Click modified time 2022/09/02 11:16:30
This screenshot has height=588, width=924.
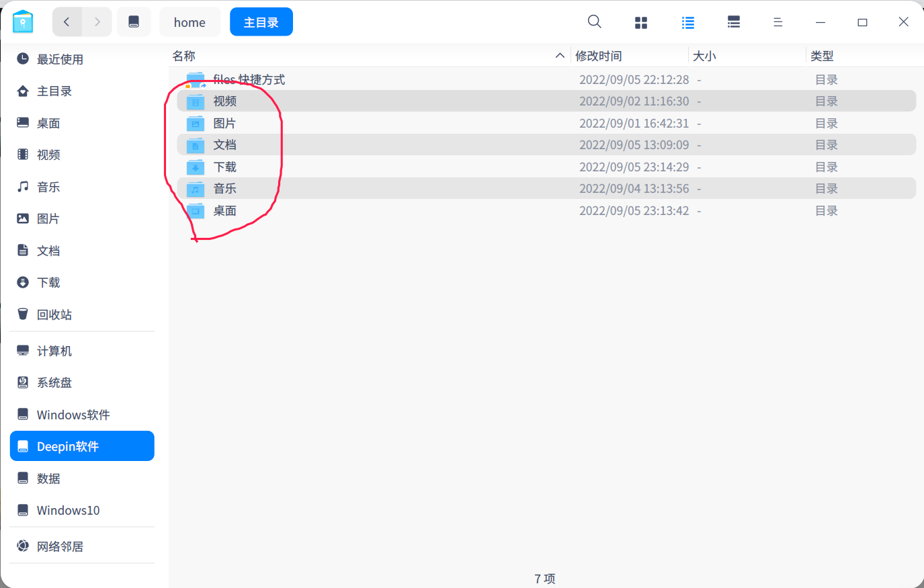634,101
